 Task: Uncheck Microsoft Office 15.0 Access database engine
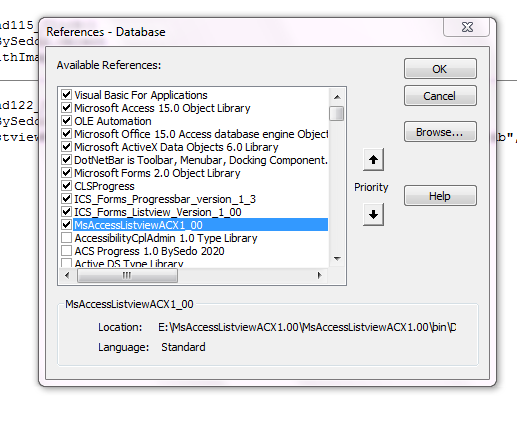click(x=66, y=134)
